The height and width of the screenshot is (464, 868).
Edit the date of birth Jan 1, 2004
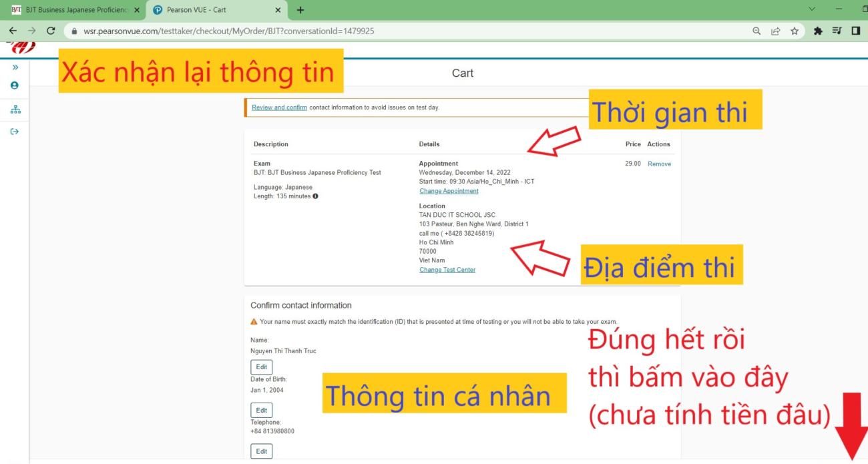(261, 410)
